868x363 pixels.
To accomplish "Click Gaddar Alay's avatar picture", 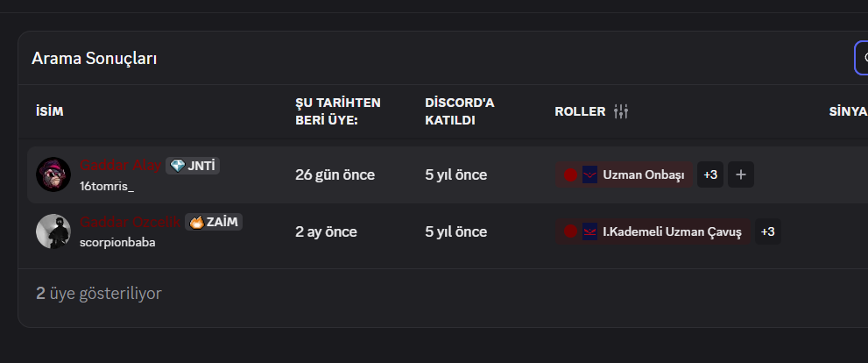I will pyautogui.click(x=53, y=174).
